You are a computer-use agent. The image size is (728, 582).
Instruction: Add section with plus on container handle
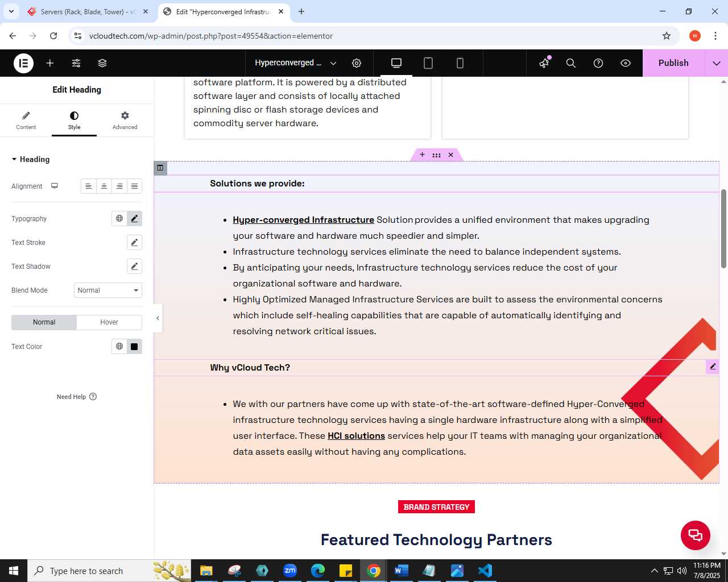pos(422,155)
